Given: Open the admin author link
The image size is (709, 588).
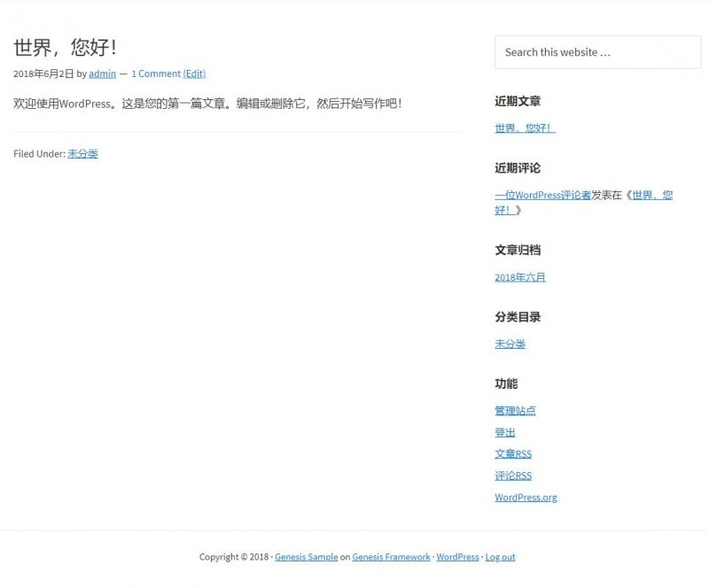Looking at the screenshot, I should pos(102,73).
